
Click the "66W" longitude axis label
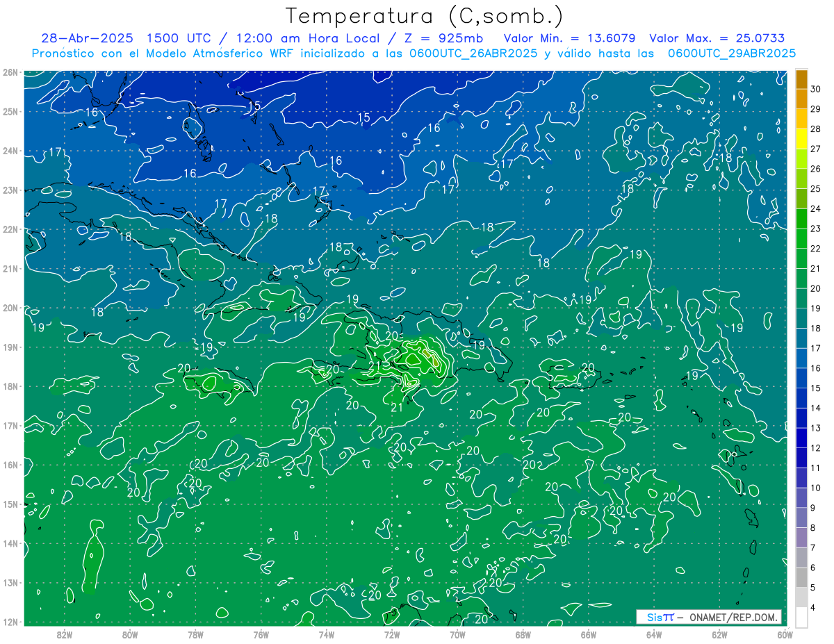point(588,634)
